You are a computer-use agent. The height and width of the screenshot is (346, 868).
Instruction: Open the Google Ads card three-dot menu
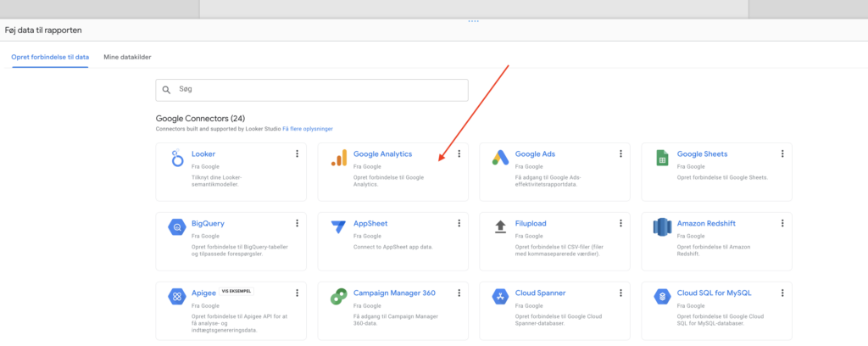pyautogui.click(x=620, y=153)
